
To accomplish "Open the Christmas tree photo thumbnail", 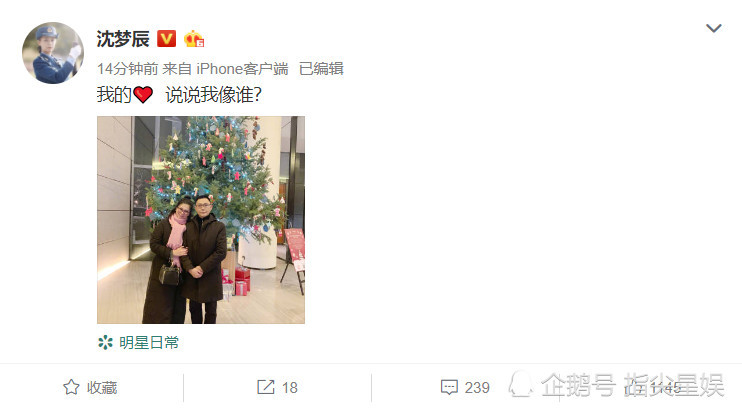I will coord(201,220).
